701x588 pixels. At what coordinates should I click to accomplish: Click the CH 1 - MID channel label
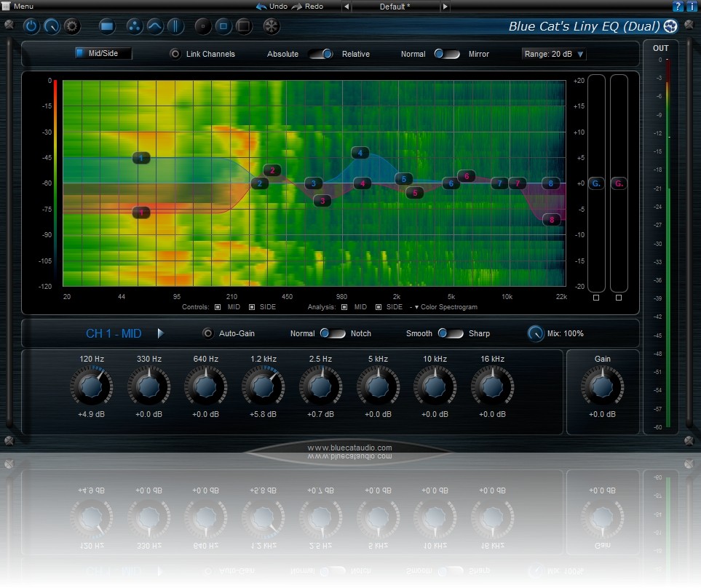(114, 333)
